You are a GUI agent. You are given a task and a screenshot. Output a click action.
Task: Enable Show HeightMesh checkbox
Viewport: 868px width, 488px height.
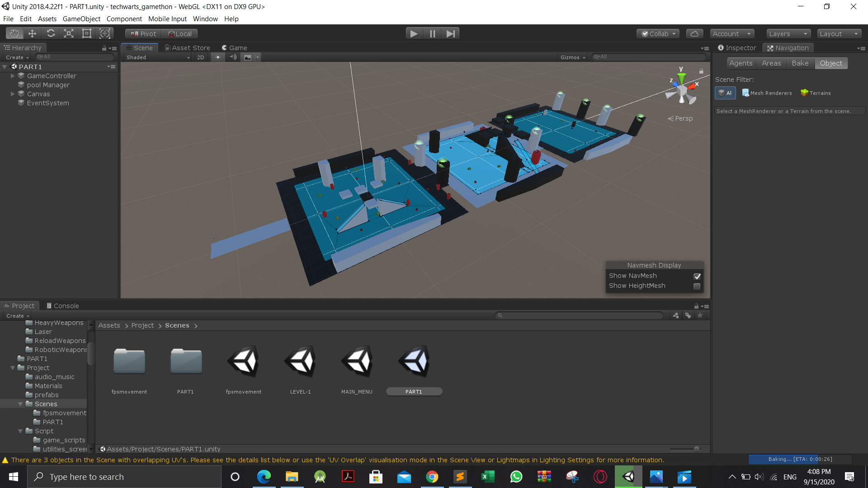(x=697, y=286)
